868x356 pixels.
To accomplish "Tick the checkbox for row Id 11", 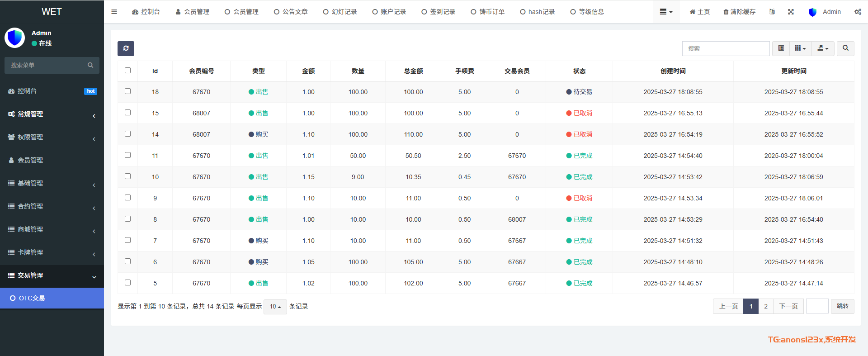I will pos(127,155).
